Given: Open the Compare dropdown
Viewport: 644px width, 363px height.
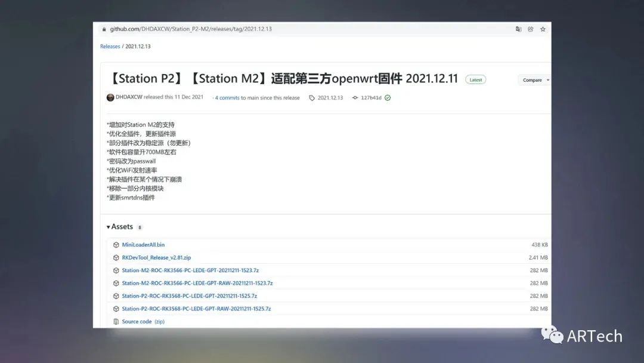Looking at the screenshot, I should point(532,79).
